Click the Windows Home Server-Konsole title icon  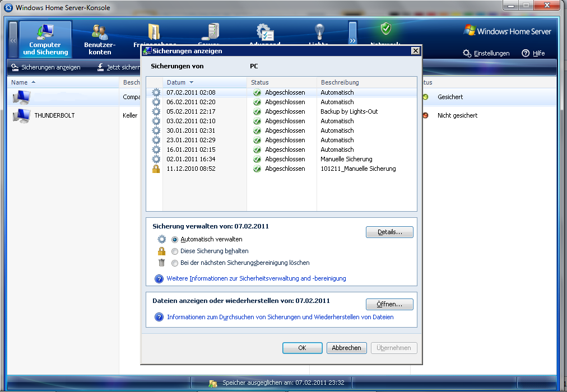point(8,7)
